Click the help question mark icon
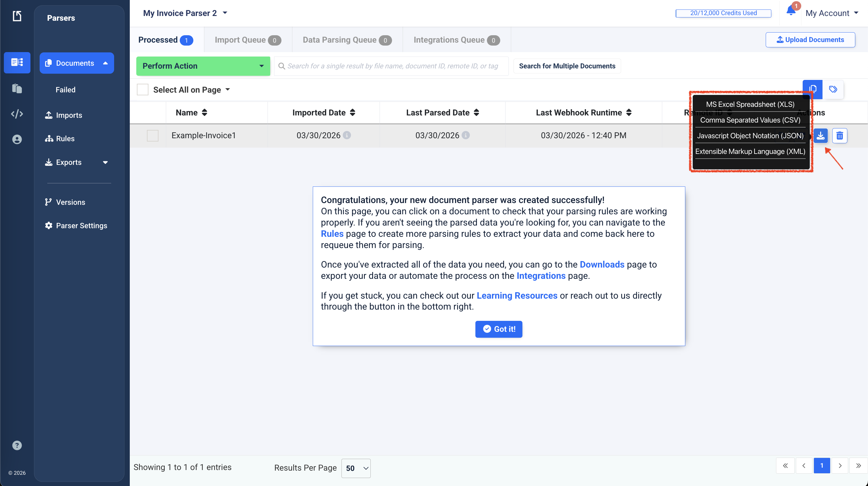This screenshot has height=486, width=868. [x=17, y=445]
